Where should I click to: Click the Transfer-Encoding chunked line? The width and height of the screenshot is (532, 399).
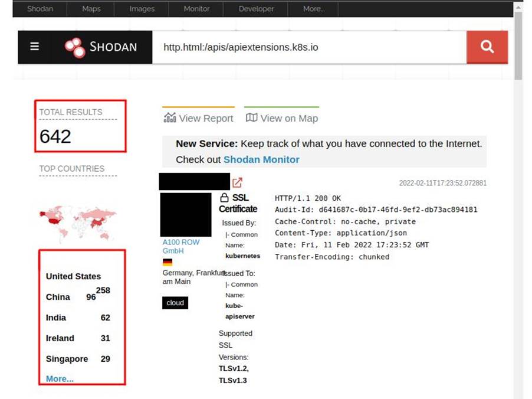[x=332, y=257]
